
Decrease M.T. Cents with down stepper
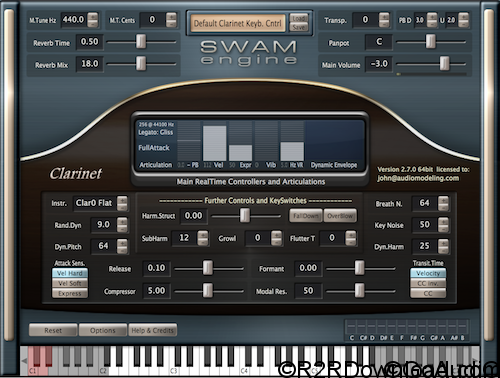(x=171, y=24)
